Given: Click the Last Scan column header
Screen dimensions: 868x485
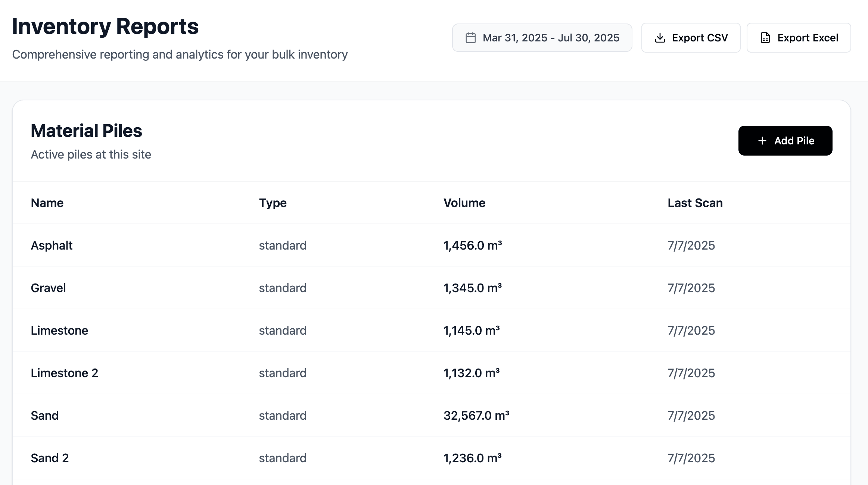Looking at the screenshot, I should point(695,203).
